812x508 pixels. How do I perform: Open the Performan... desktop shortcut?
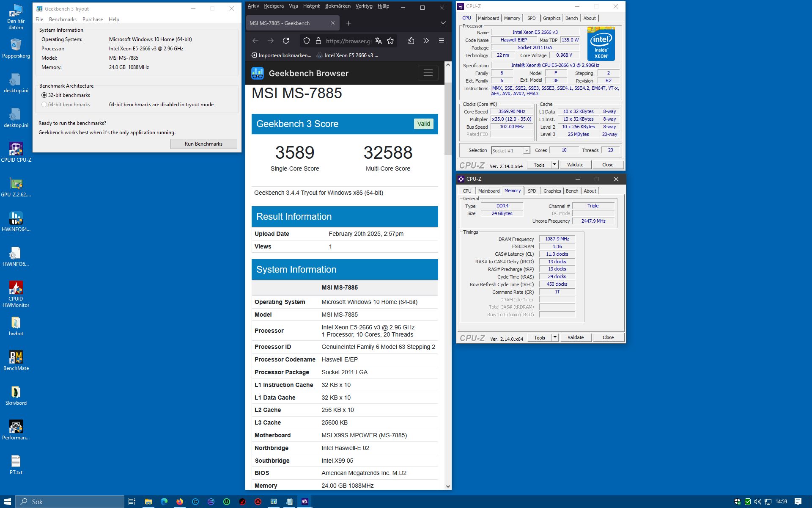point(16,430)
